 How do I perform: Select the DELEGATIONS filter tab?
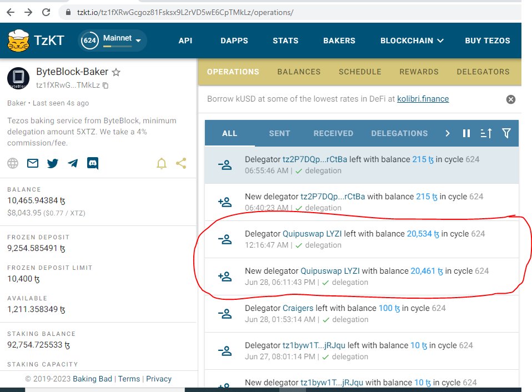[x=399, y=133]
